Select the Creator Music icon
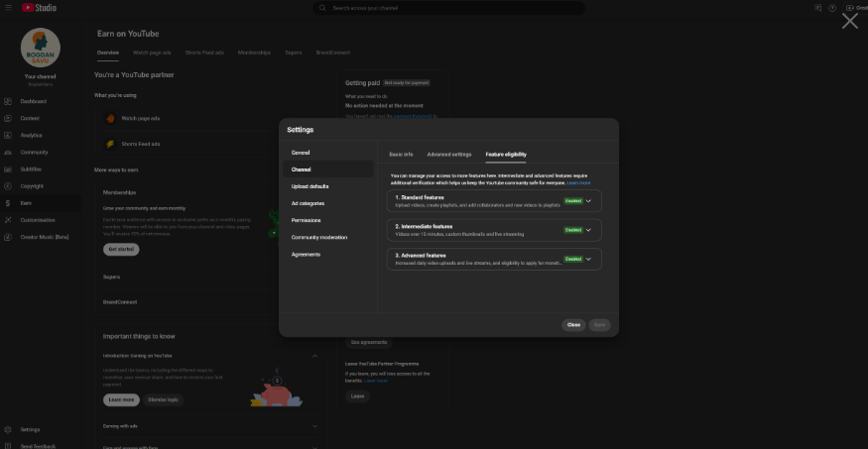 point(8,237)
